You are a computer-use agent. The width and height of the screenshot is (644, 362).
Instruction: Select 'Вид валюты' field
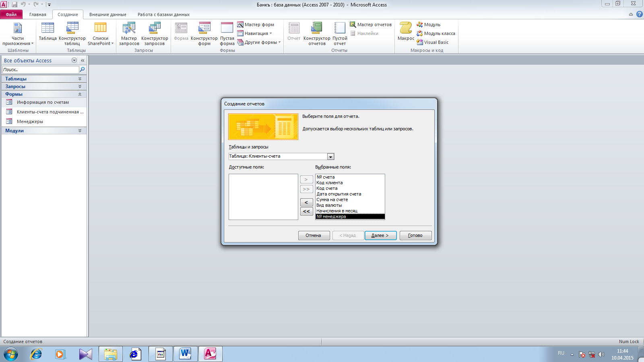click(x=350, y=205)
